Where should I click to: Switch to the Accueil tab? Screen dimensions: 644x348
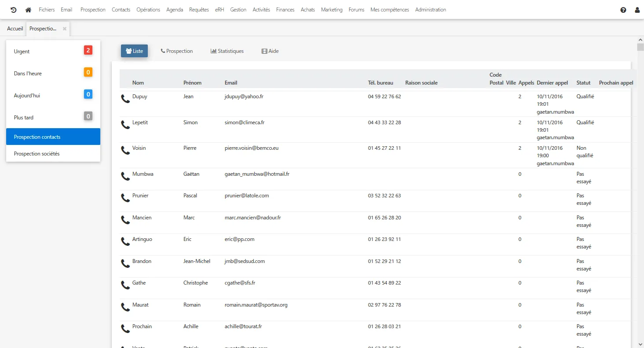click(x=15, y=29)
